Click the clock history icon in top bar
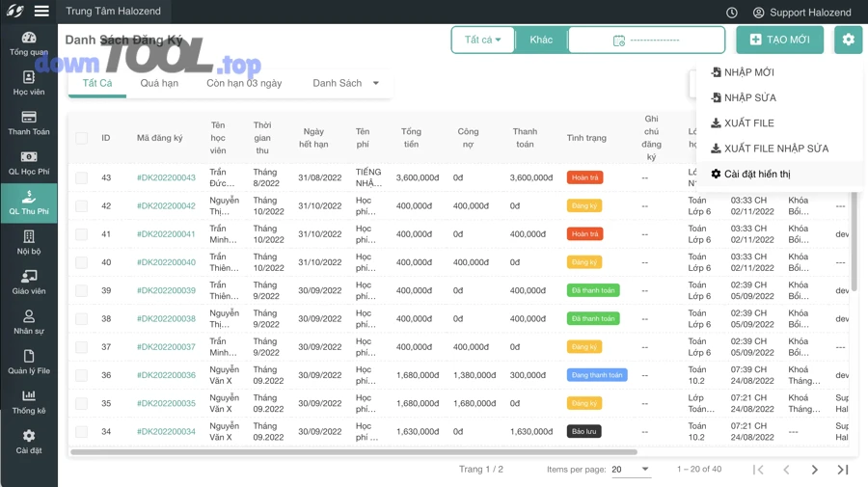Screen dimensions: 868x487 point(732,13)
